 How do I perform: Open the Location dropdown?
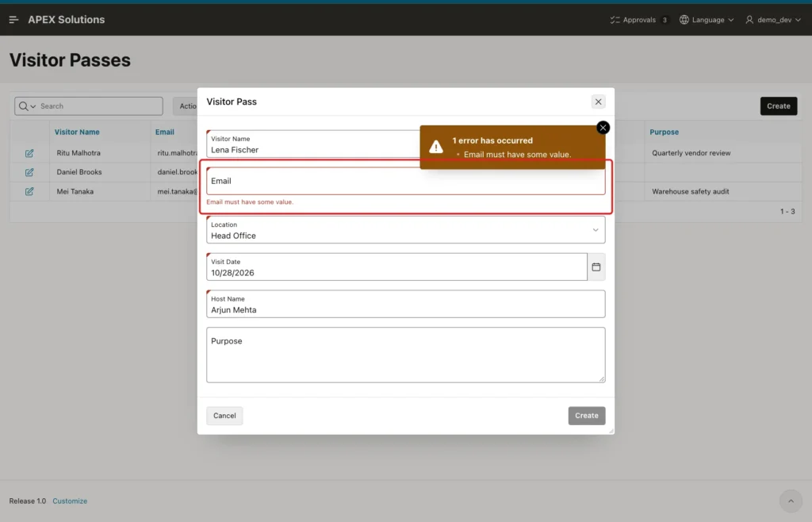click(x=405, y=230)
